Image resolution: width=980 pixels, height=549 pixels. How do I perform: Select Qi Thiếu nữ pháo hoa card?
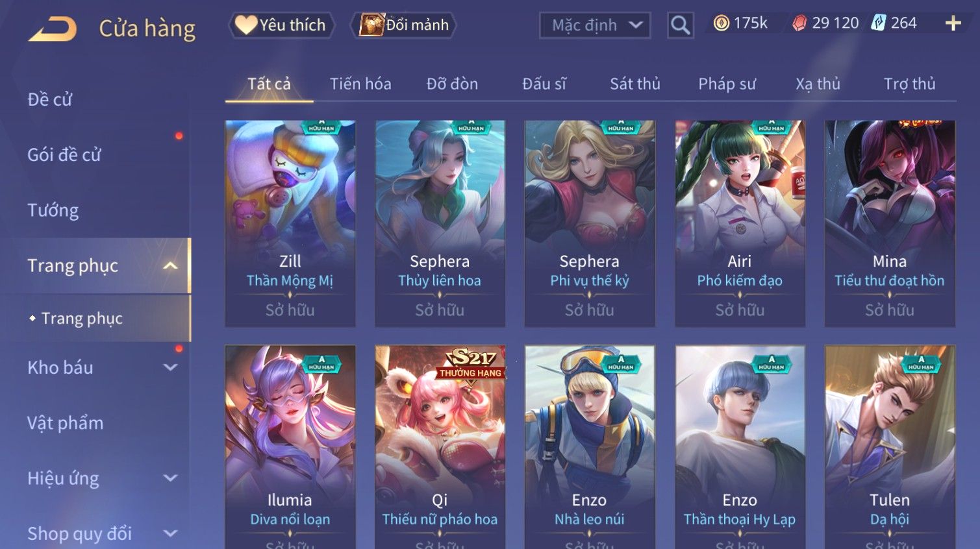(440, 447)
